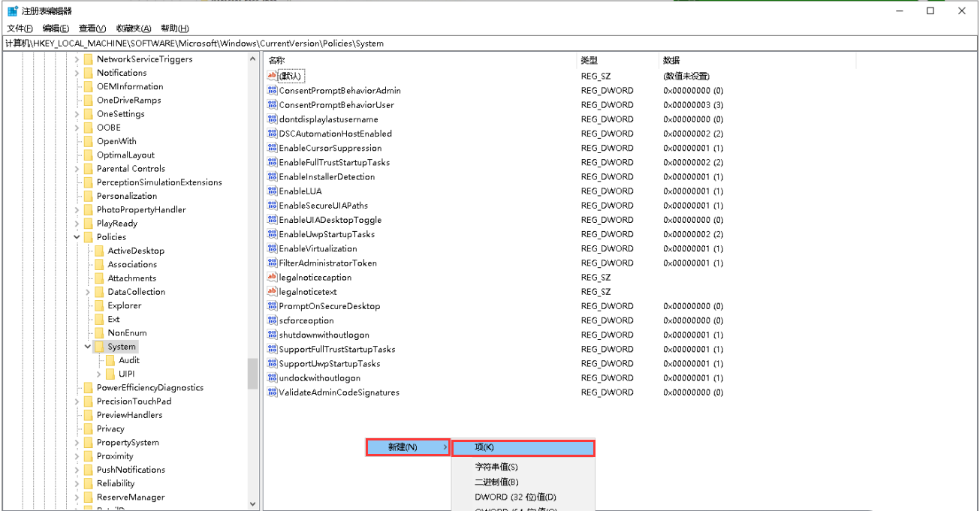This screenshot has width=980, height=511.
Task: Click the shutdownwithoutlogon DWORD icon
Action: (x=272, y=335)
